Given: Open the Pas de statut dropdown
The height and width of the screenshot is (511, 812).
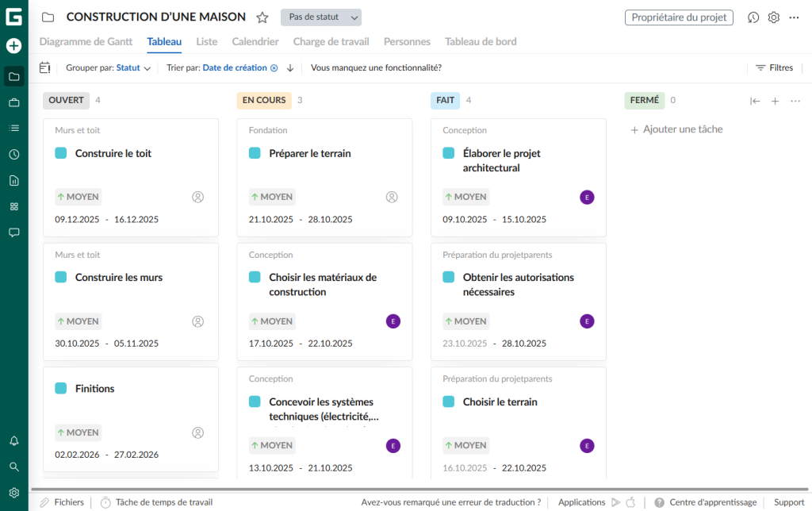Looking at the screenshot, I should tap(320, 17).
